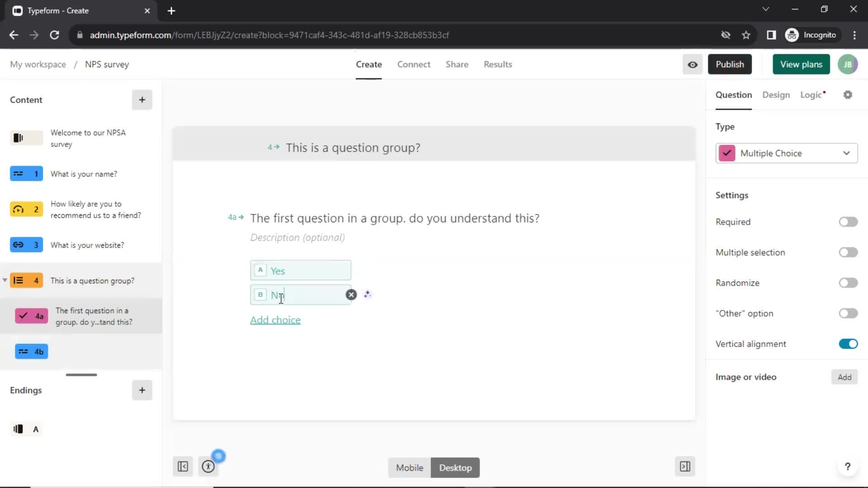Click the Description (optional) field
Image resolution: width=868 pixels, height=488 pixels.
click(x=297, y=238)
